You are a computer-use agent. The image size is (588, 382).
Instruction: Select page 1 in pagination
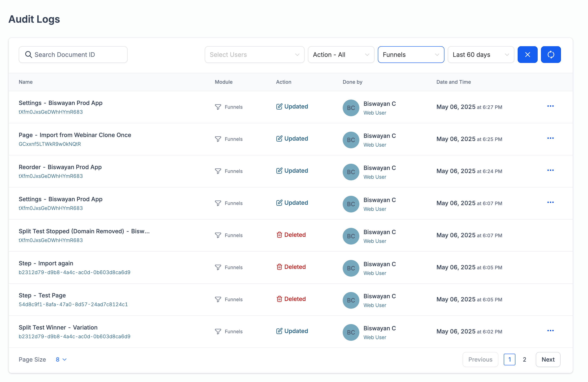[x=509, y=359]
